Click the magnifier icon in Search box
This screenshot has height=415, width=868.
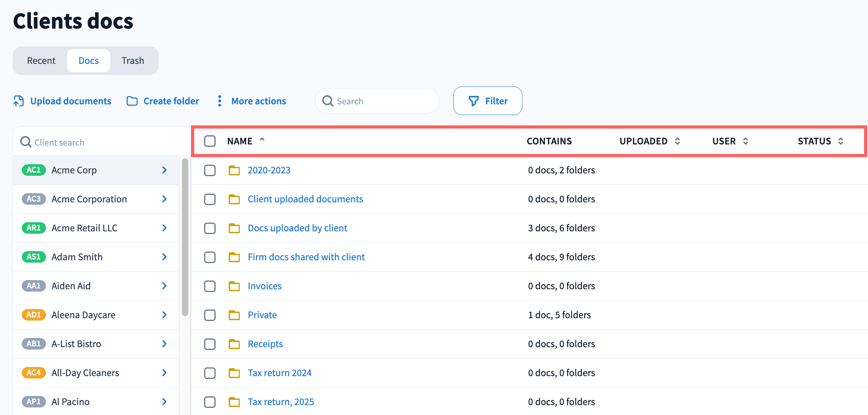[x=328, y=101]
